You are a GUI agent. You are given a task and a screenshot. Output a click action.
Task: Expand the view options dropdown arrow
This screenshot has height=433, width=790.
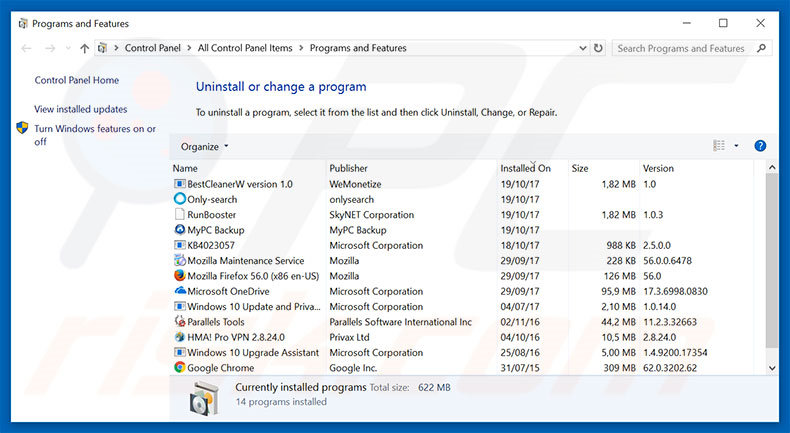tap(737, 146)
